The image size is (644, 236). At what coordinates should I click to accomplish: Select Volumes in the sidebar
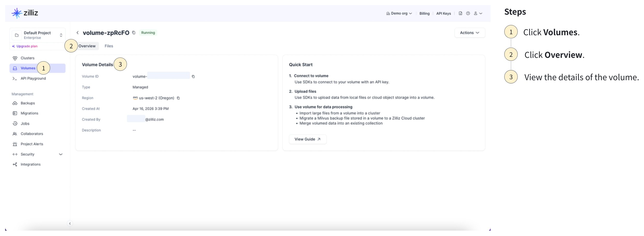point(38,68)
